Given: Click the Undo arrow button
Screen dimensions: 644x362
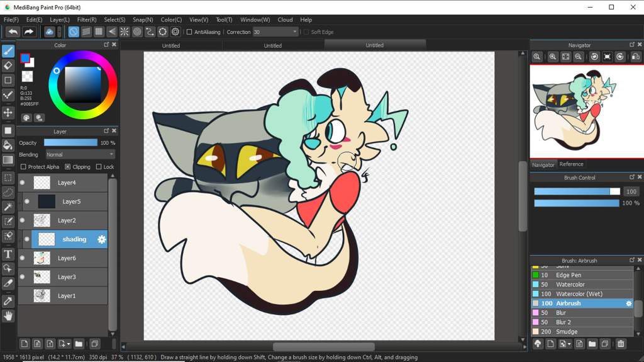Looking at the screenshot, I should tap(13, 32).
